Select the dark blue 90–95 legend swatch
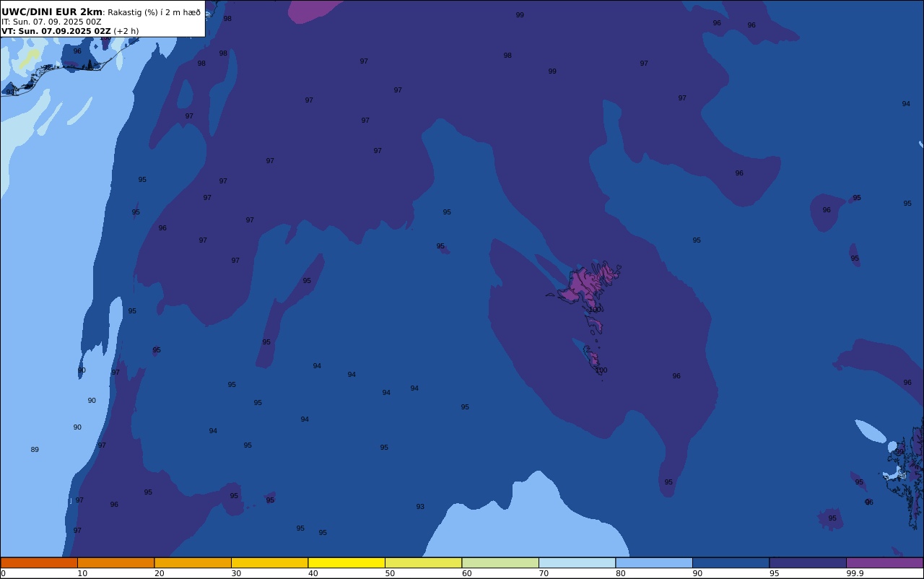924x579 pixels. pyautogui.click(x=731, y=562)
